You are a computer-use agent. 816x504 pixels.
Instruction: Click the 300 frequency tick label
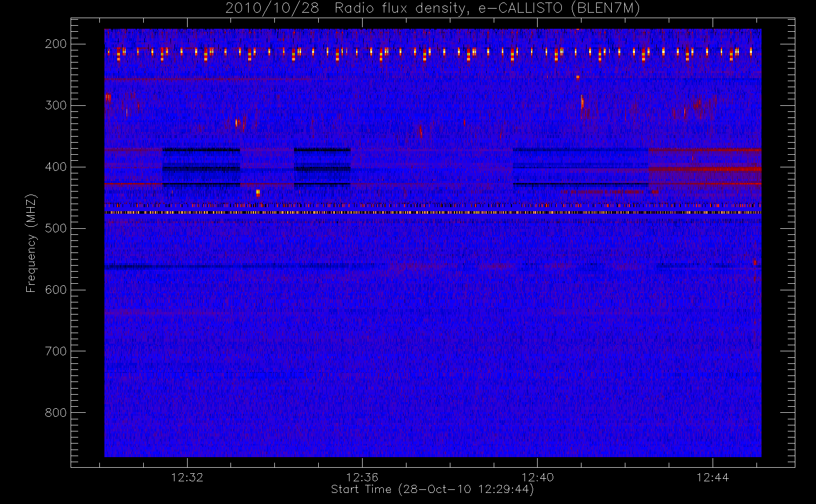56,105
